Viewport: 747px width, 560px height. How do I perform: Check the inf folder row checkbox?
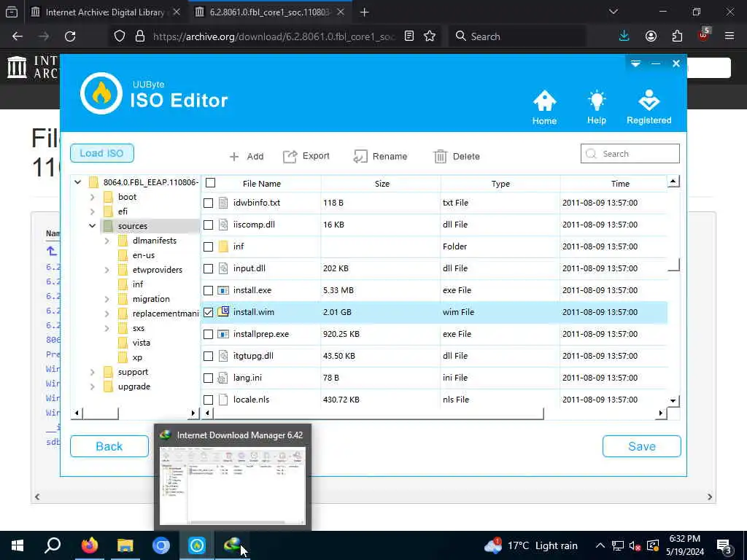tap(208, 246)
